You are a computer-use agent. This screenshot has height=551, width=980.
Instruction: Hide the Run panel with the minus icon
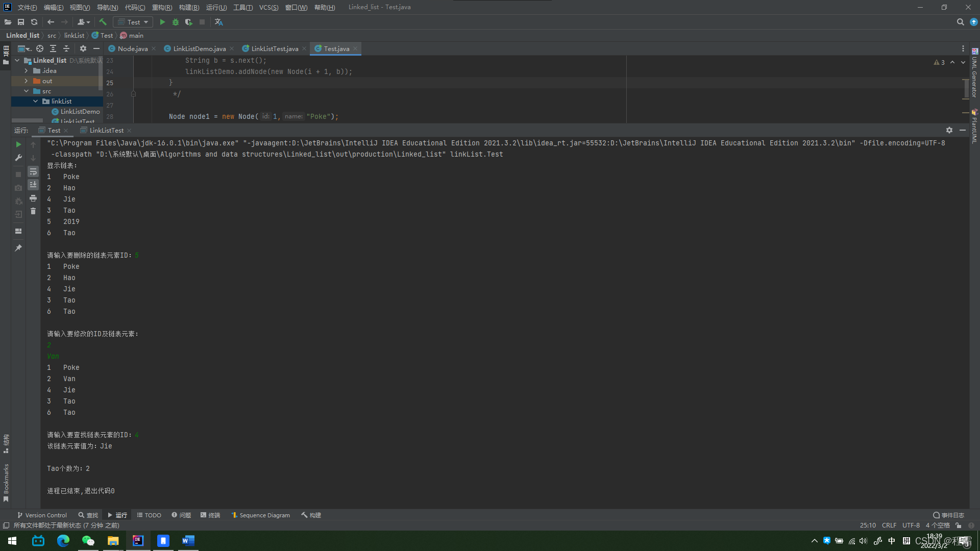pyautogui.click(x=963, y=130)
